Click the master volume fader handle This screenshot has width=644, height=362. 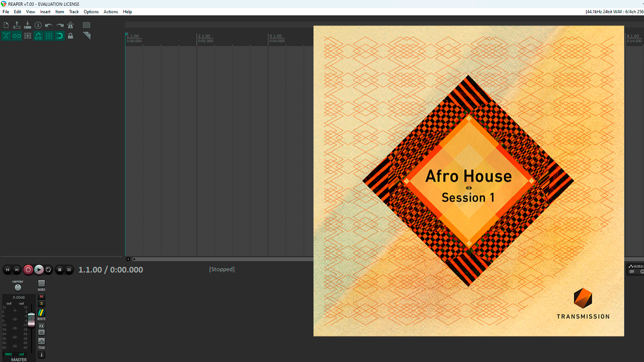pyautogui.click(x=31, y=320)
